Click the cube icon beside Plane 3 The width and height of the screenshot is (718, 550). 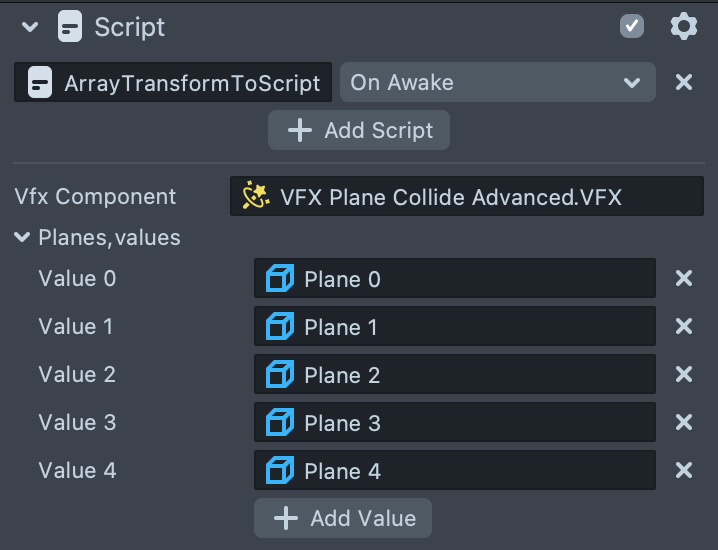tap(280, 423)
